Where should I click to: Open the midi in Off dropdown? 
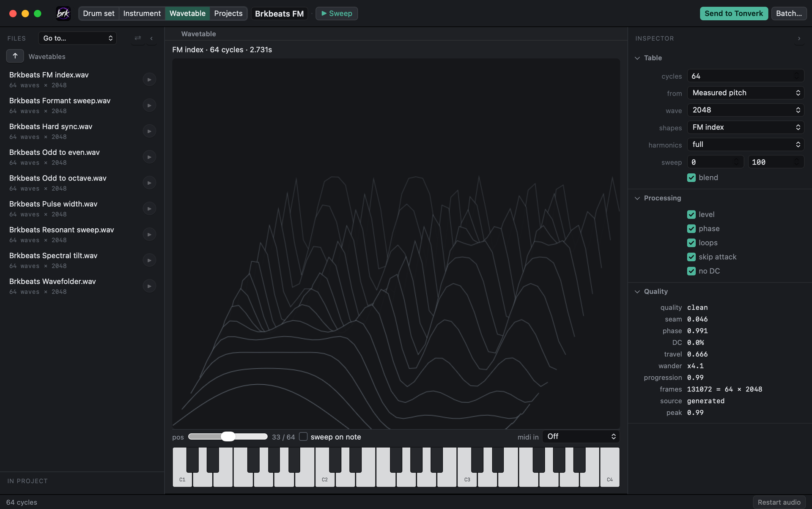click(x=581, y=436)
